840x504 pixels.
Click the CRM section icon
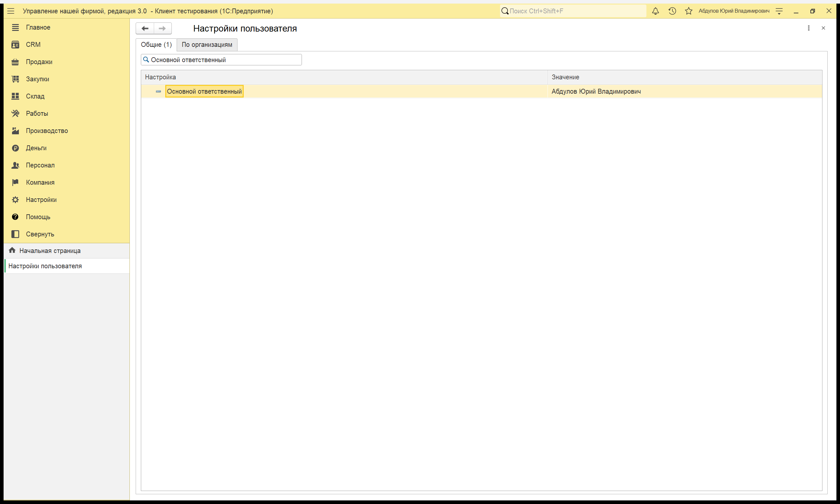tap(15, 45)
